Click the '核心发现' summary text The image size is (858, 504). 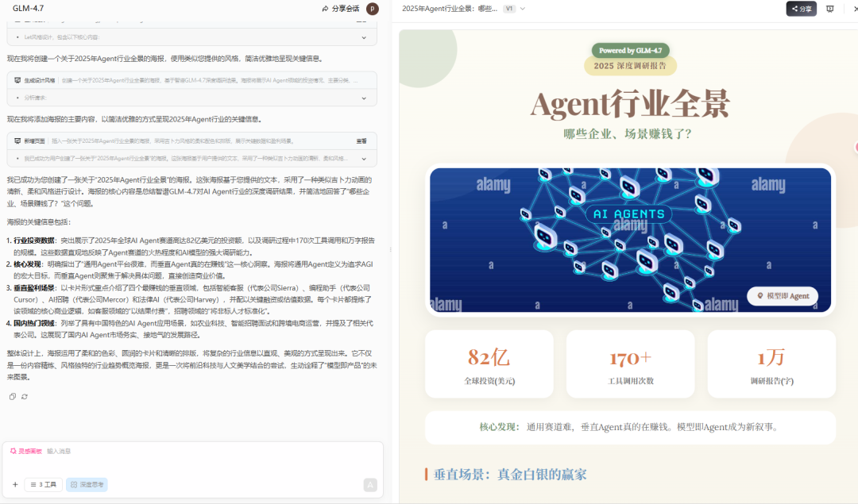630,427
